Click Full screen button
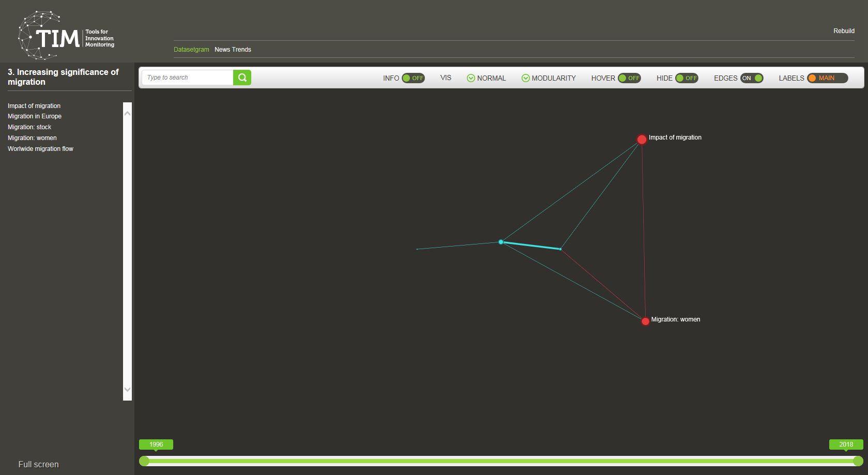 click(38, 464)
